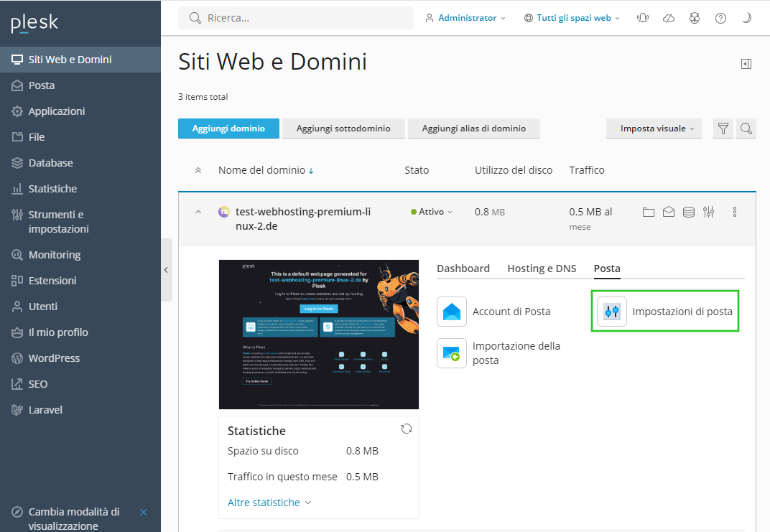The image size is (770, 532).
Task: Click the Ricerca search field
Action: point(296,18)
